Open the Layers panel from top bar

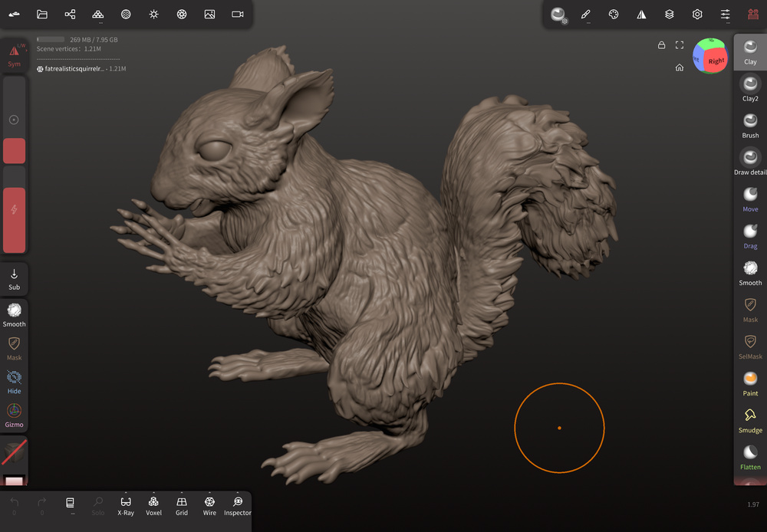(x=670, y=15)
